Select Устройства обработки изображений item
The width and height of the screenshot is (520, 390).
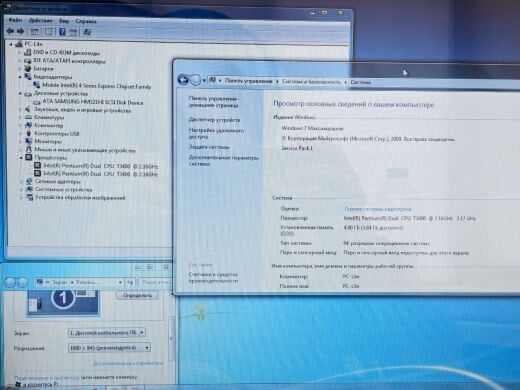click(80, 198)
